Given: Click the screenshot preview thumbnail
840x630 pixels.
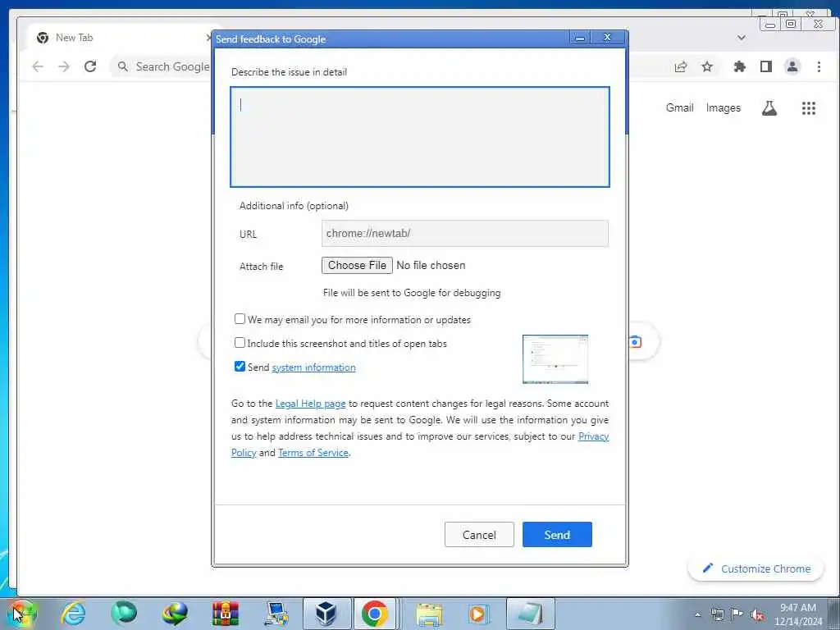Looking at the screenshot, I should (x=555, y=359).
